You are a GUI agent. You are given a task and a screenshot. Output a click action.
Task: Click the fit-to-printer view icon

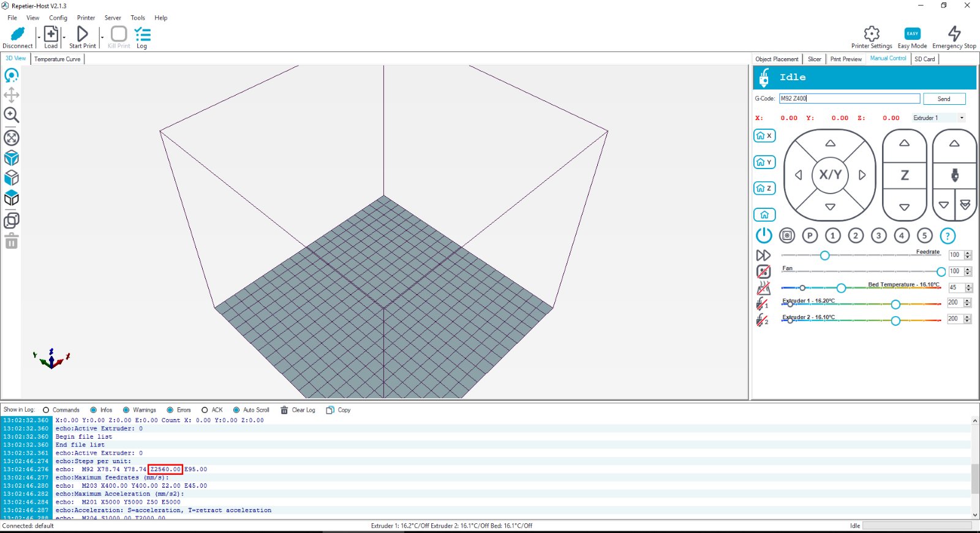12,138
